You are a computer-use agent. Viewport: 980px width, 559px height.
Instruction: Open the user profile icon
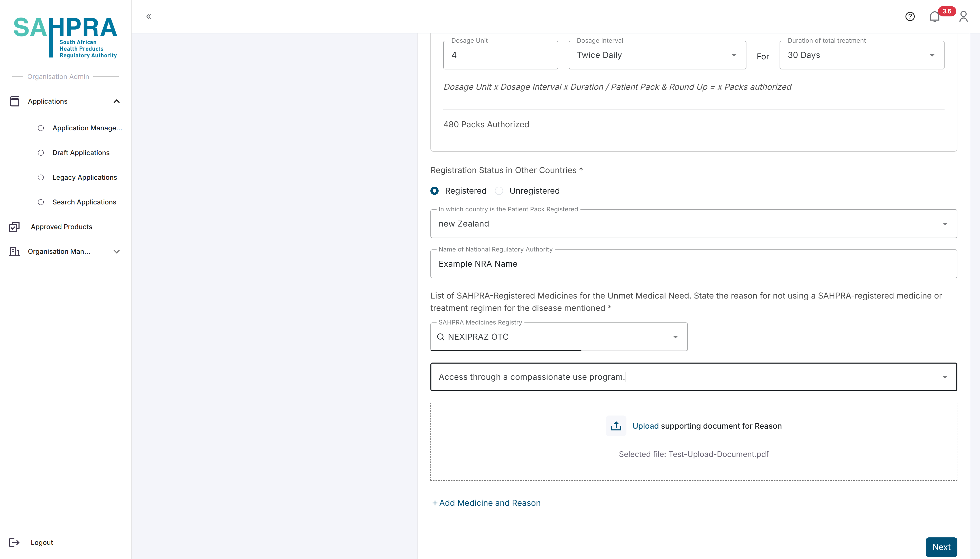coord(963,16)
